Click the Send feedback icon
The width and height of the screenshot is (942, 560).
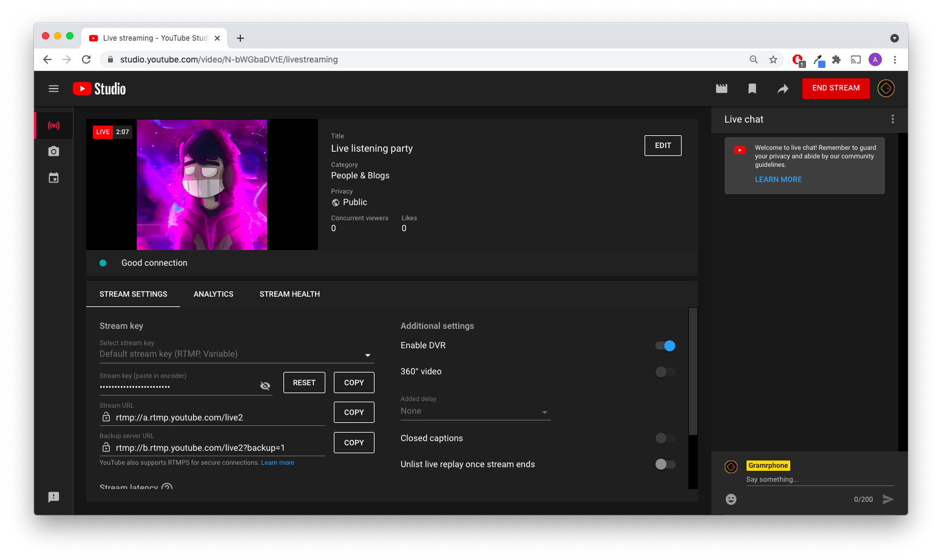tap(54, 497)
